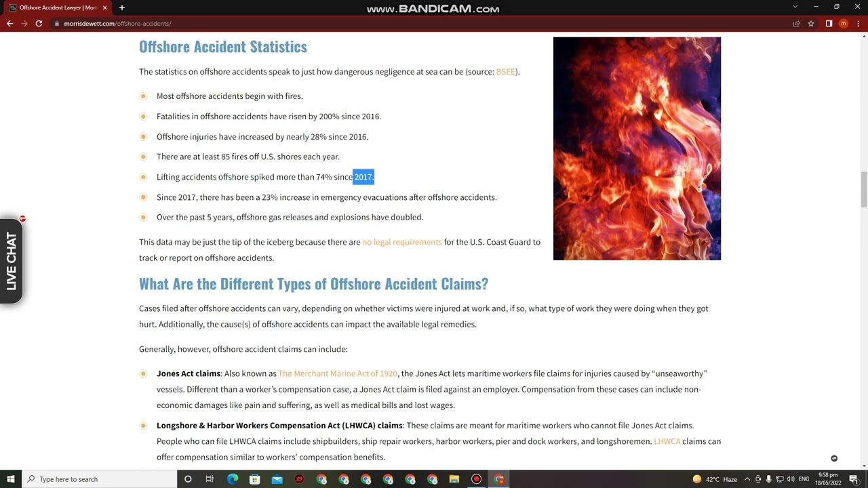Bookmark this page with the star icon
The image size is (868, 488).
[811, 24]
